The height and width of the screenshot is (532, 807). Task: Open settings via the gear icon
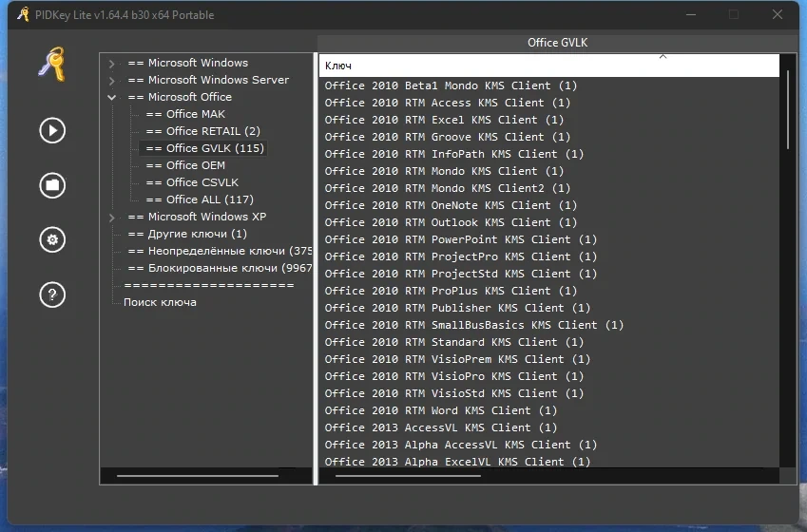tap(52, 239)
